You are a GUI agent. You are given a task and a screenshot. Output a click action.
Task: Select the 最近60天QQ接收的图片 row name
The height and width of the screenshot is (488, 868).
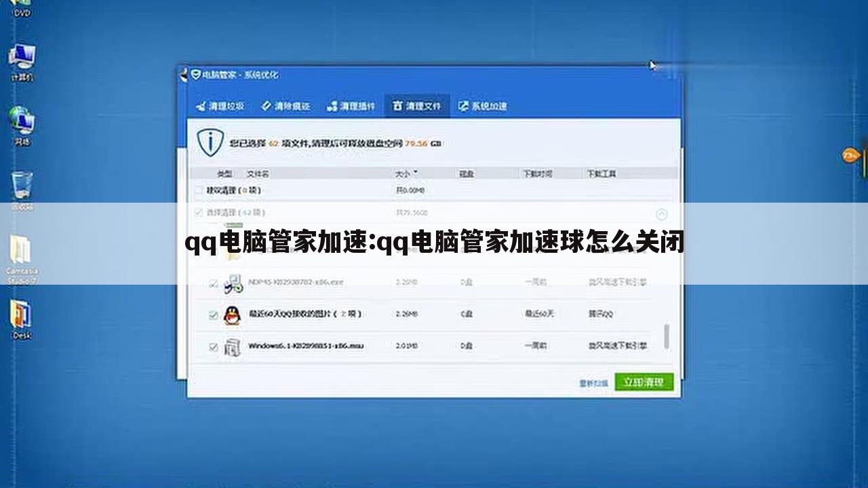click(305, 314)
